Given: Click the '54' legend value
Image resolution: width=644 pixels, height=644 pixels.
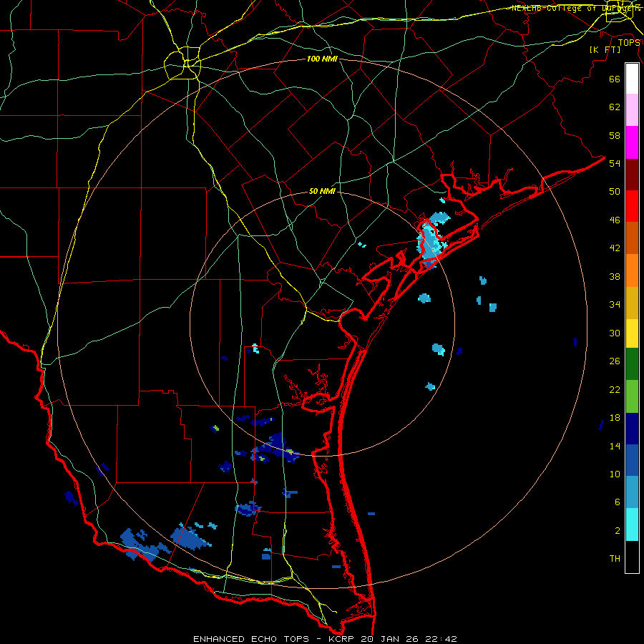Looking at the screenshot, I should 615,163.
